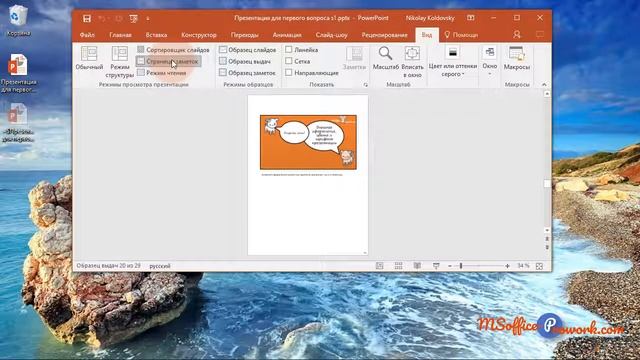This screenshot has height=360, width=640.
Task: Click the zoom out minus button
Action: tap(450, 266)
